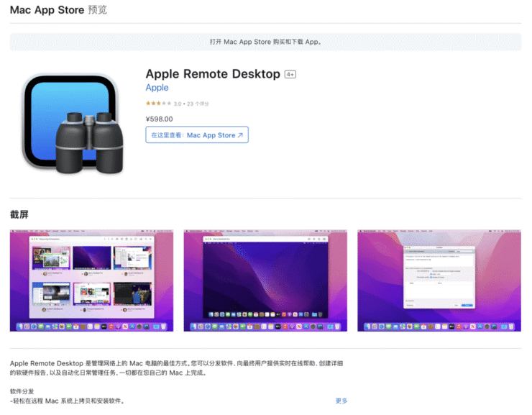Open the third screenshot showing dialog window

[439, 281]
